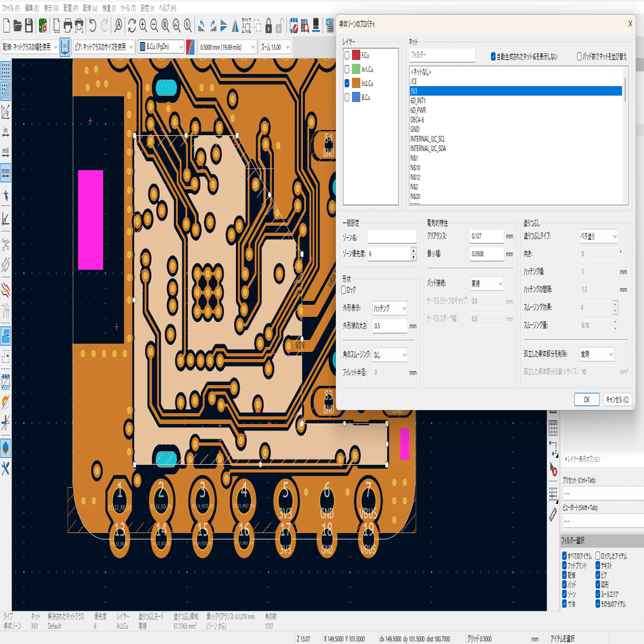644x644 pixels.
Task: Click the Undo icon in toolbar
Action: (x=93, y=26)
